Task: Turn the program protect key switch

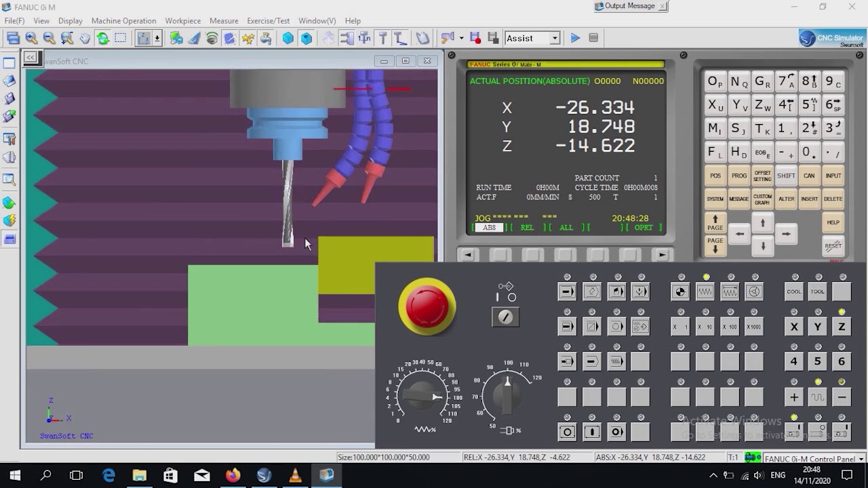Action: click(505, 317)
